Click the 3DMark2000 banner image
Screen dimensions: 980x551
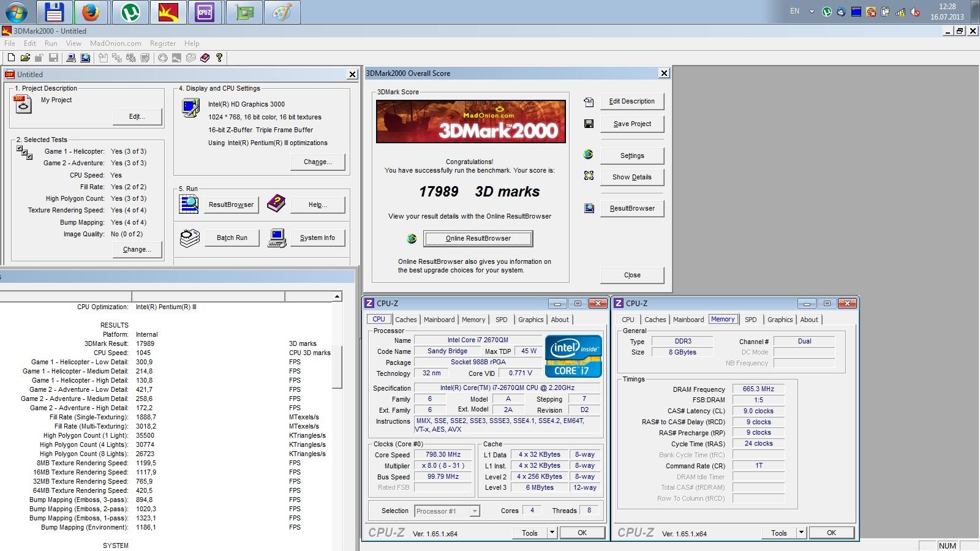[x=470, y=121]
